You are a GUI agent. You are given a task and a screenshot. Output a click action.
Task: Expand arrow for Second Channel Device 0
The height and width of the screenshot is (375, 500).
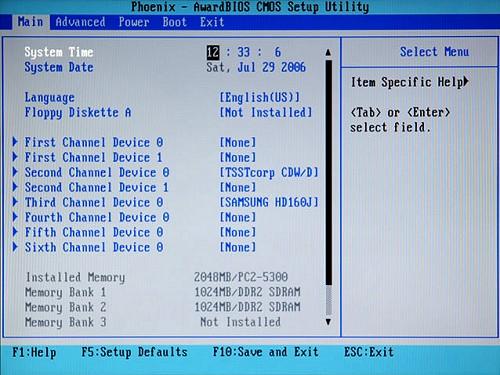[x=15, y=172]
